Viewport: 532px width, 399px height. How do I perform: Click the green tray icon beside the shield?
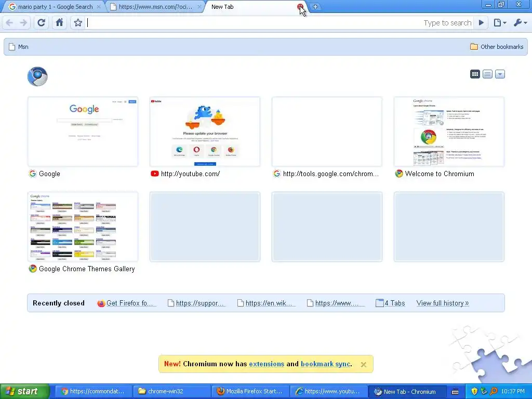coord(484,391)
